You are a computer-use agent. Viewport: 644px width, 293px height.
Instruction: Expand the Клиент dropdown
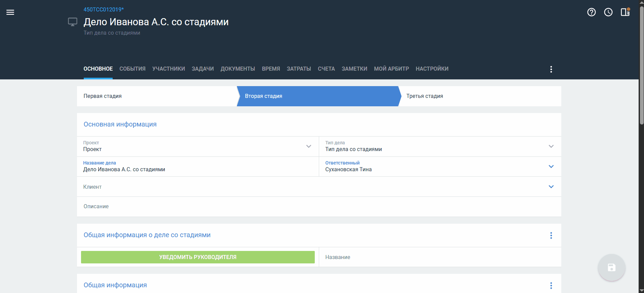point(551,187)
